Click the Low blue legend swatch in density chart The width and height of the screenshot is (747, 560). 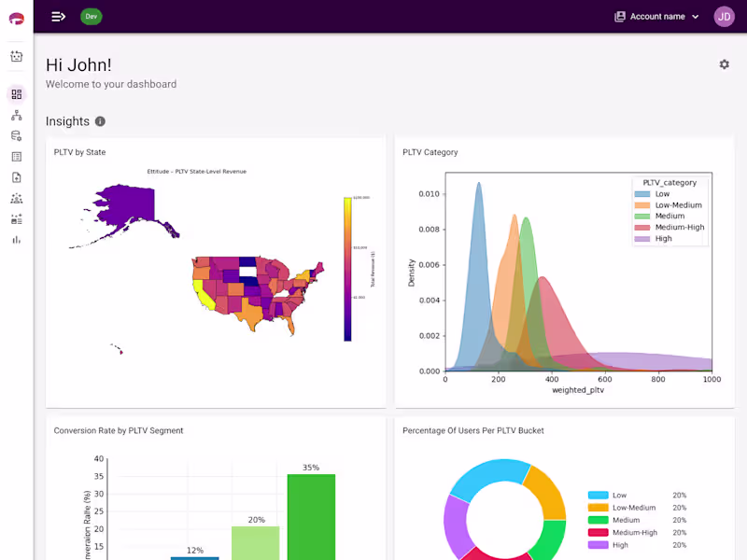click(642, 194)
